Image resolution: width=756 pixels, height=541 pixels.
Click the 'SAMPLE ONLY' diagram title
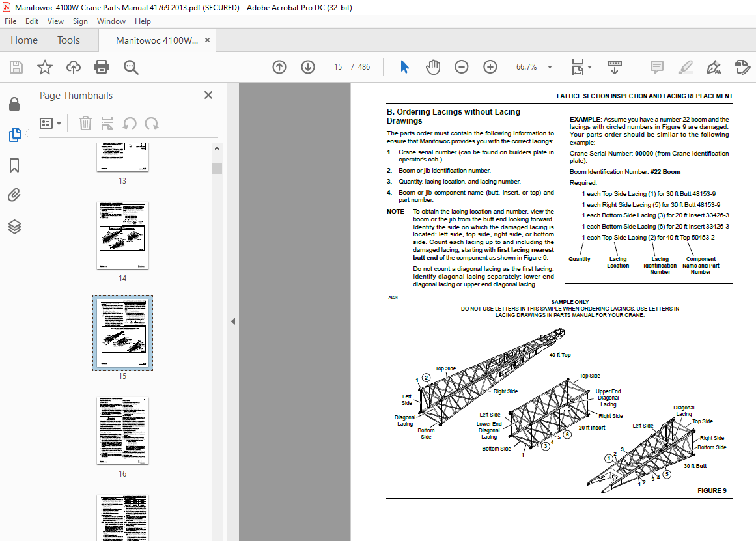(570, 302)
